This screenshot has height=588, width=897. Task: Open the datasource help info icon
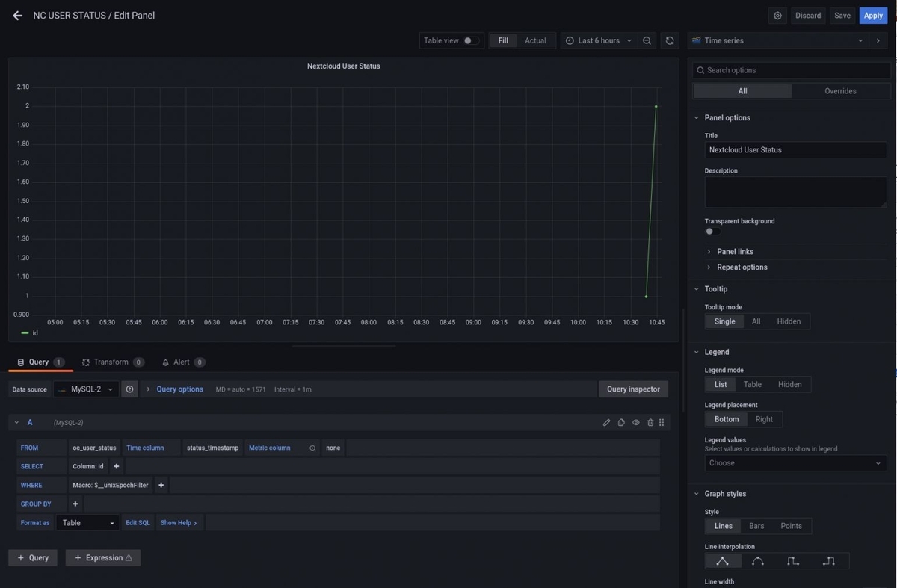point(129,389)
